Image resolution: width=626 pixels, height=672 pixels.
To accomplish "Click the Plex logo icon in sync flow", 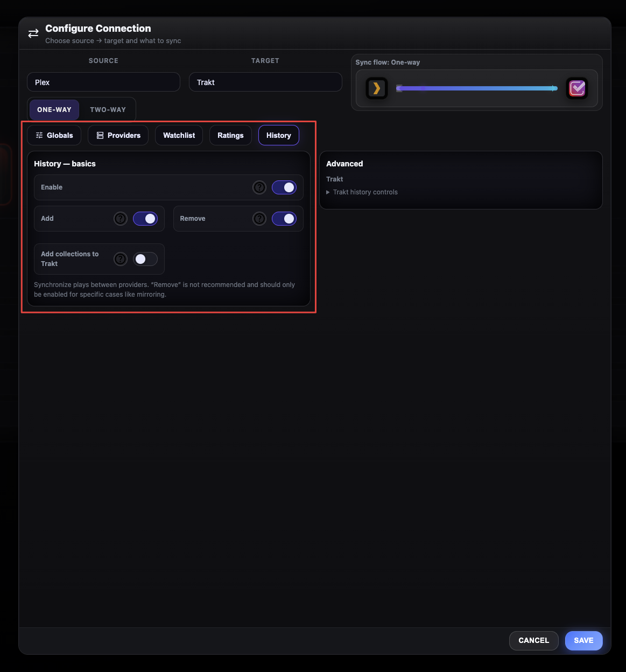I will (377, 88).
